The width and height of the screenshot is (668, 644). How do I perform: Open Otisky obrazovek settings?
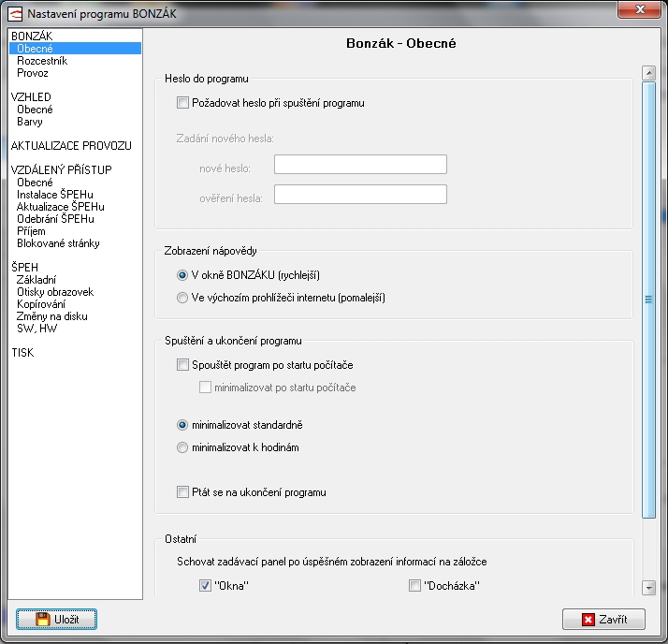[x=55, y=292]
